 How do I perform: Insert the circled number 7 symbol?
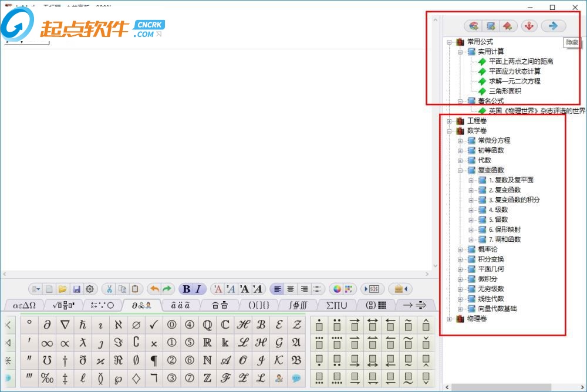[x=190, y=378]
